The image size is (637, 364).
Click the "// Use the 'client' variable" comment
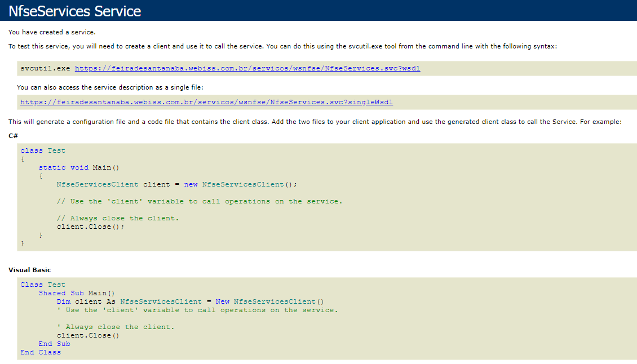point(200,202)
